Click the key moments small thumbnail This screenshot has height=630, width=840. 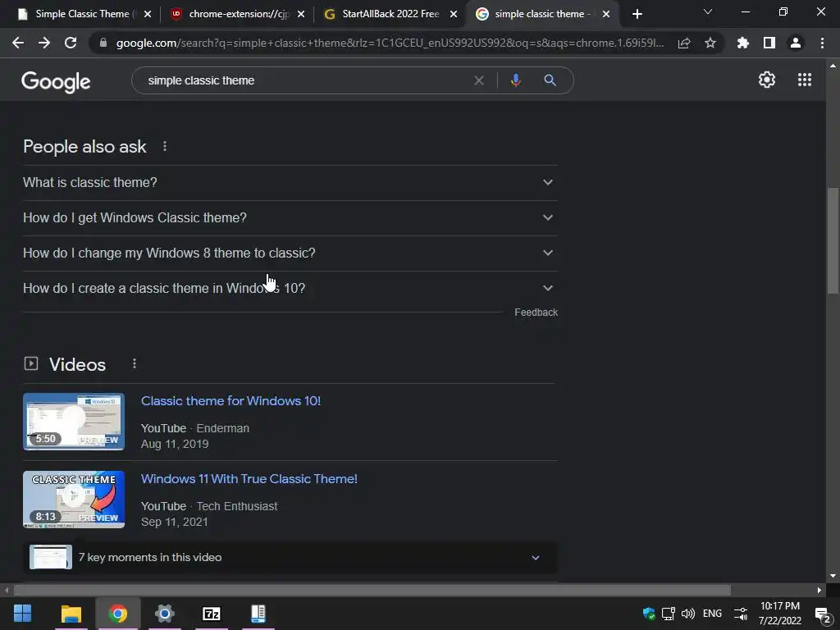(51, 557)
